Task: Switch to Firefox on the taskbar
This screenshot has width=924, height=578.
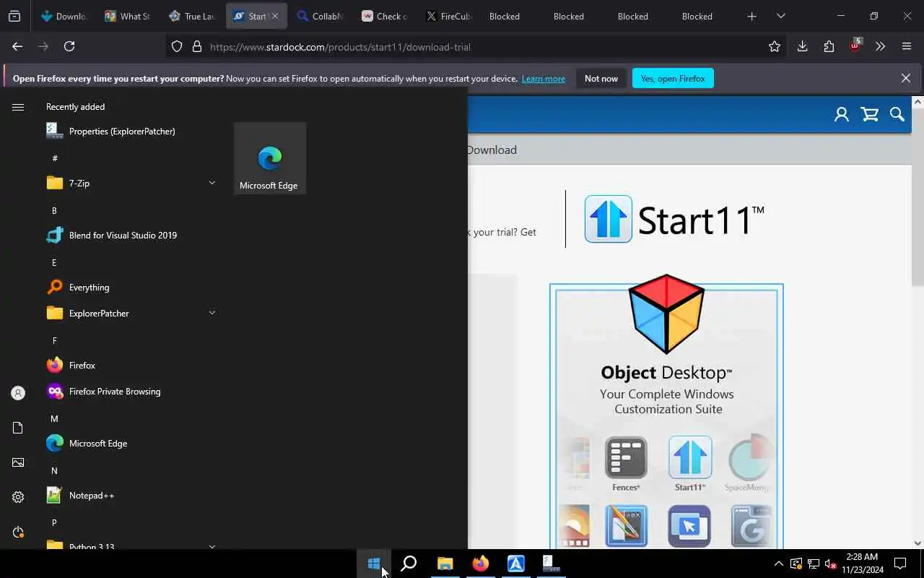Action: click(480, 564)
